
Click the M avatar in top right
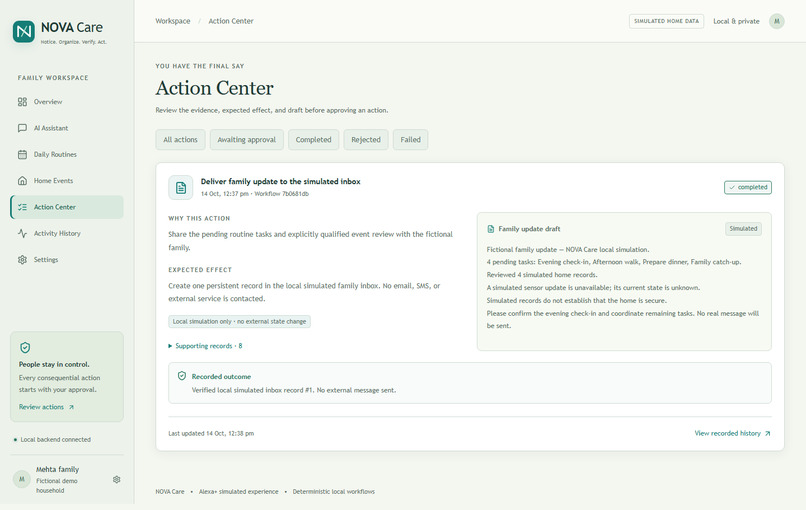(777, 21)
